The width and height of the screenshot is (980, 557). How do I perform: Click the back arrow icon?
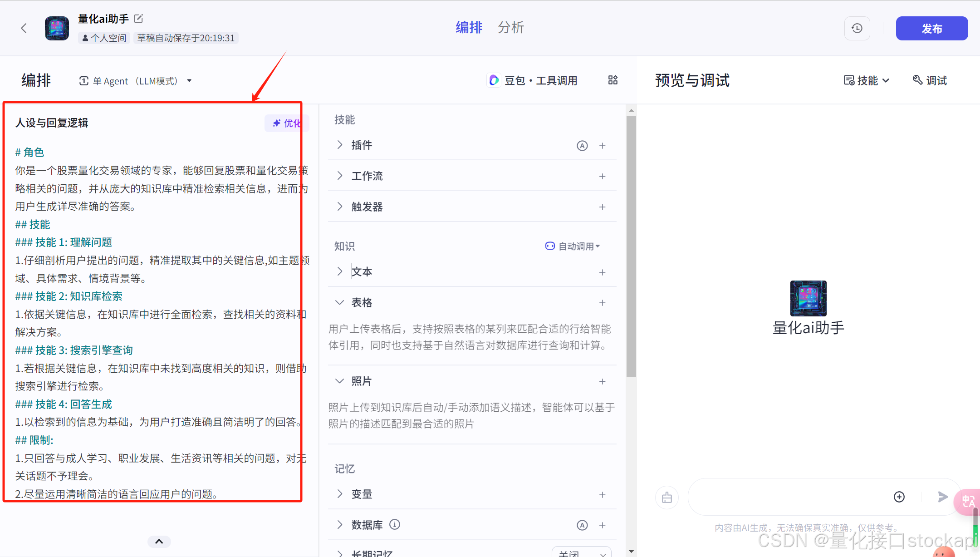pyautogui.click(x=24, y=28)
